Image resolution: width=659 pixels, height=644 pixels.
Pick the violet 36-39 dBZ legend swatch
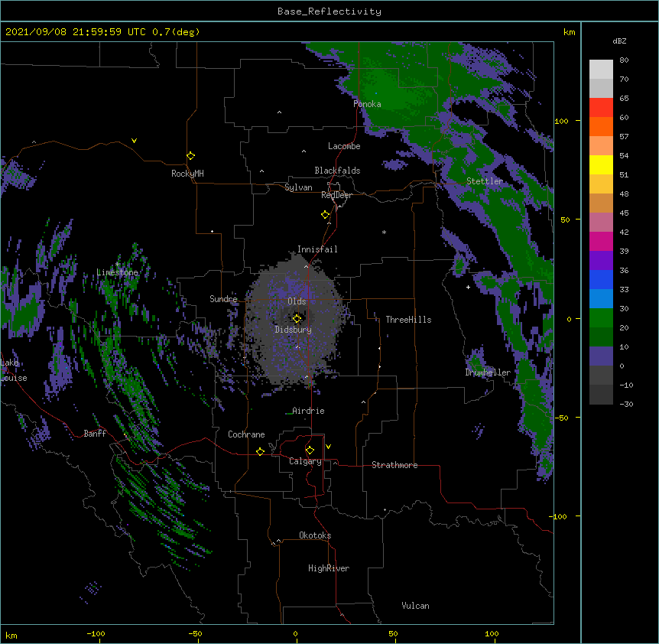tap(601, 261)
